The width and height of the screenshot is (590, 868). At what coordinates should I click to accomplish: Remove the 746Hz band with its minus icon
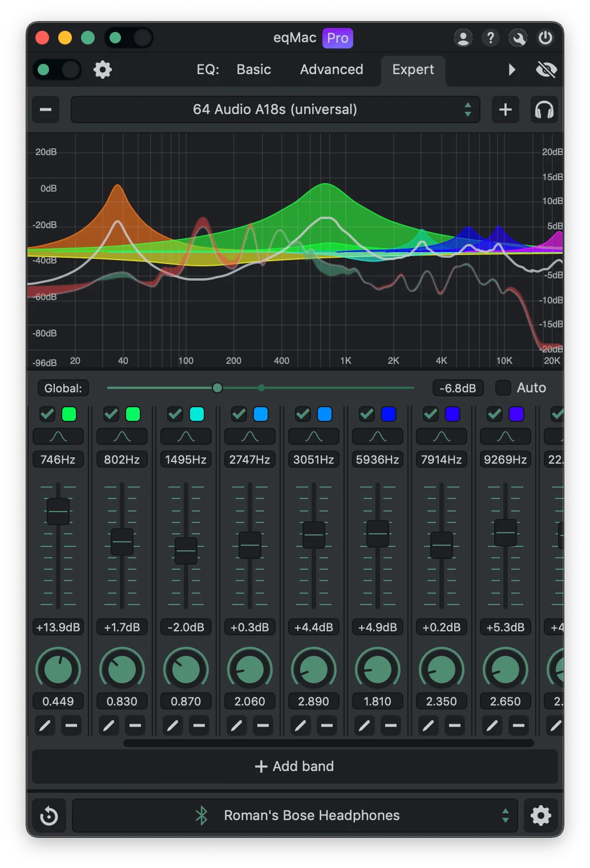tap(71, 725)
